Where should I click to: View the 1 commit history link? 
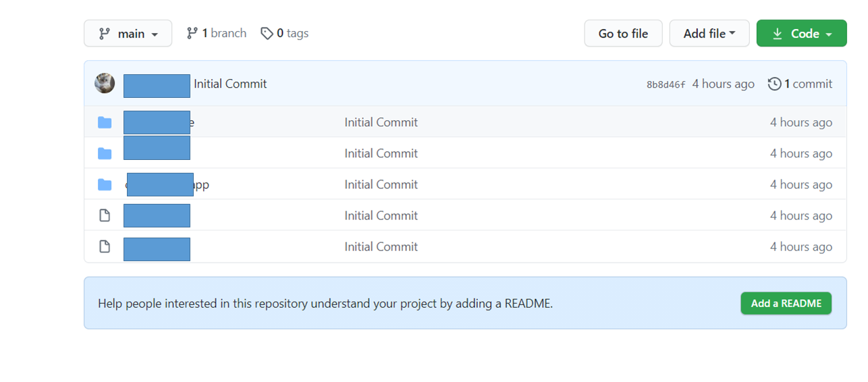tap(801, 84)
